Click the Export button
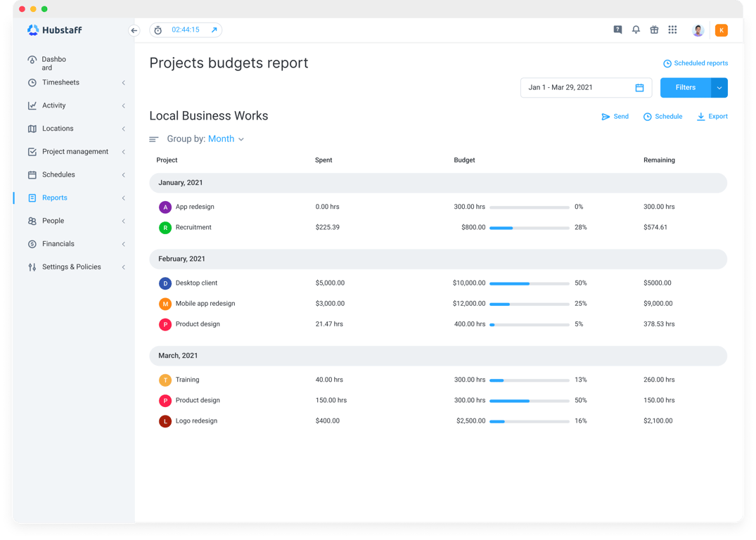The width and height of the screenshot is (756, 540). tap(712, 116)
